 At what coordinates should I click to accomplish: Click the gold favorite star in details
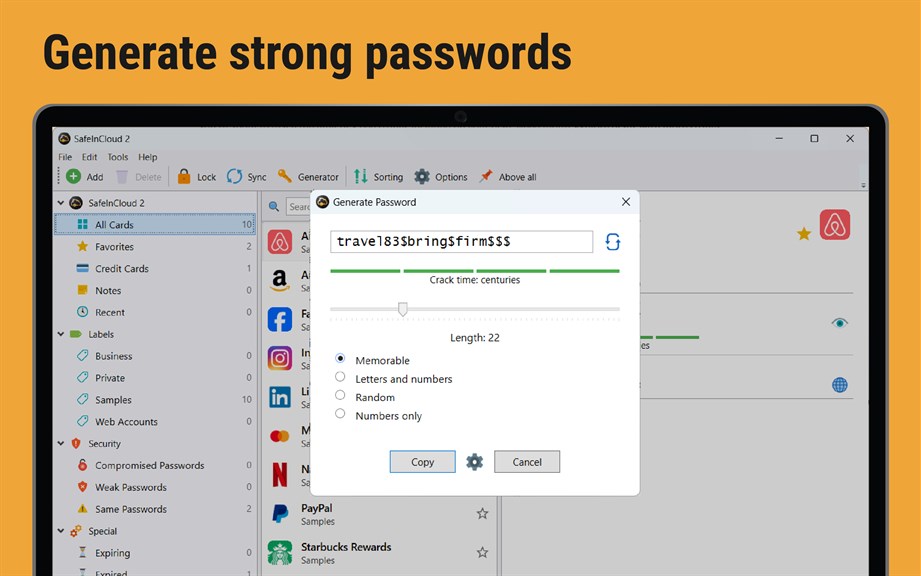pos(804,234)
